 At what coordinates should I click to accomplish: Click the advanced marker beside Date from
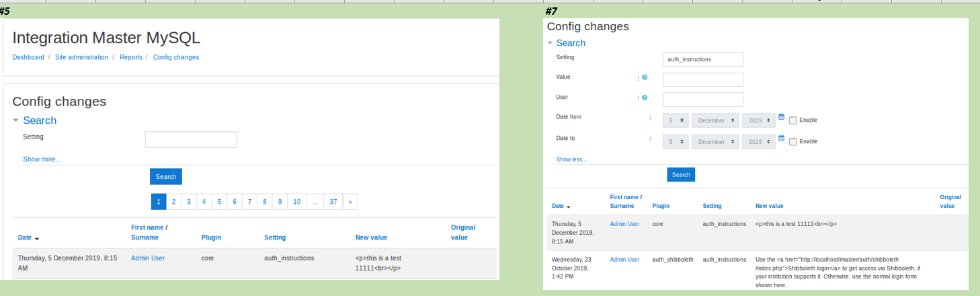tap(651, 118)
